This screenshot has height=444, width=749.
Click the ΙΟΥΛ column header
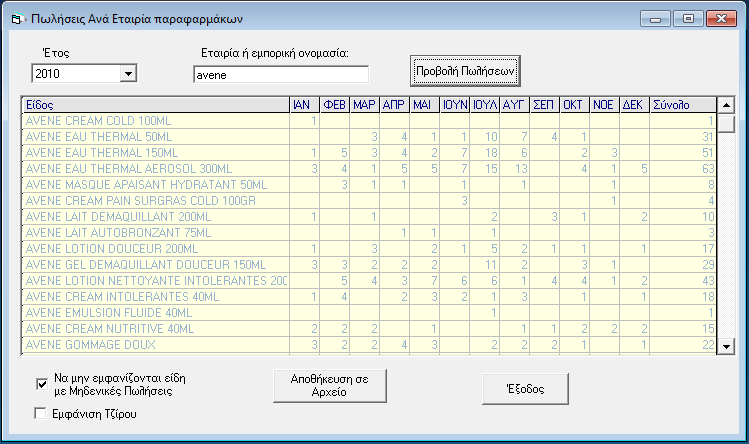click(x=485, y=105)
